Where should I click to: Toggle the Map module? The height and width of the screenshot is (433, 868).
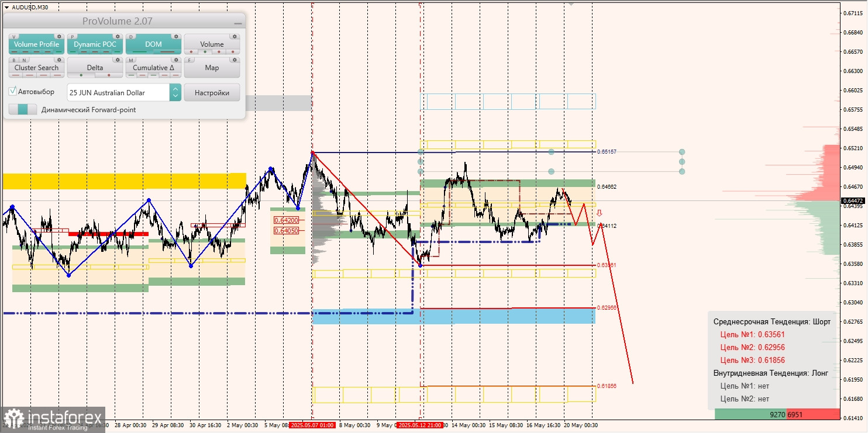(212, 68)
